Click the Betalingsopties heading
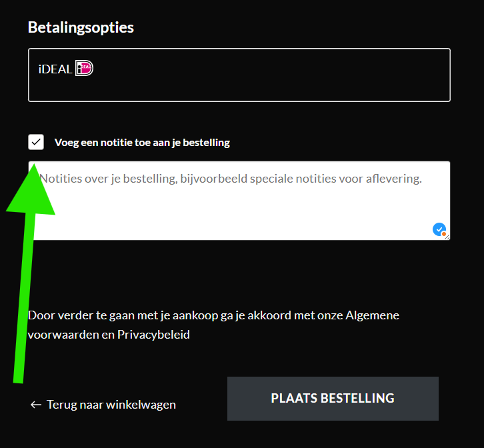 (81, 27)
